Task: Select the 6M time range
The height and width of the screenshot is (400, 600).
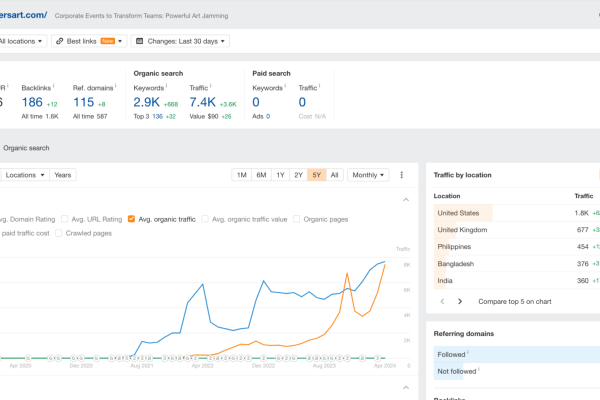Action: click(261, 175)
